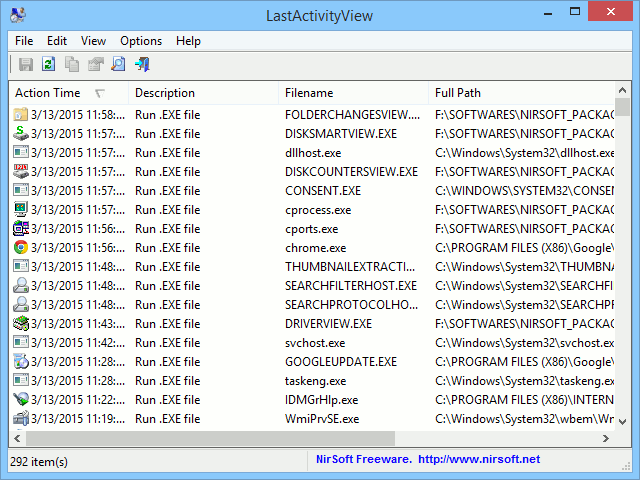Click the SEARCHFILTERHOST.EXE row icon
The height and width of the screenshot is (480, 640).
[21, 285]
